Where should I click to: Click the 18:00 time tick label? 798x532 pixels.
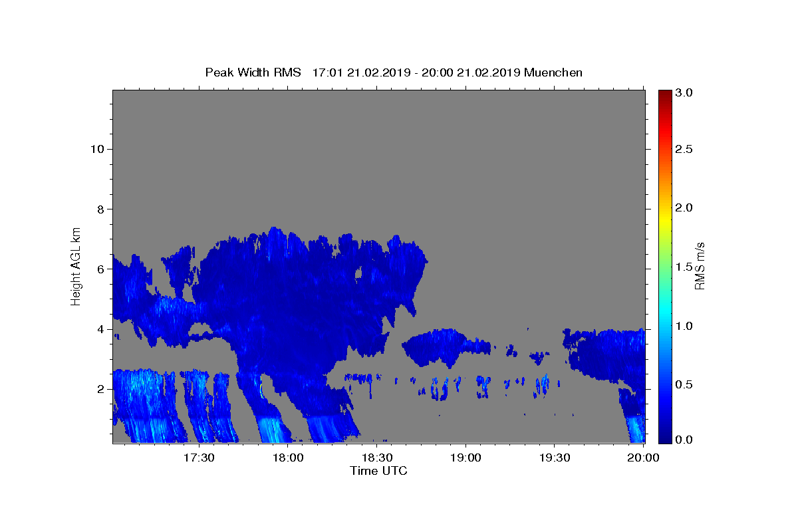coord(288,458)
